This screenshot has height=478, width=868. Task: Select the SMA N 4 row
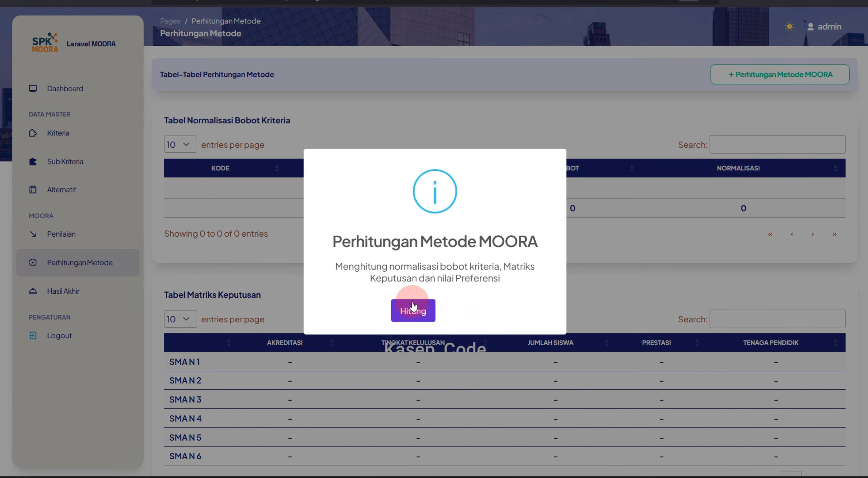coord(505,419)
